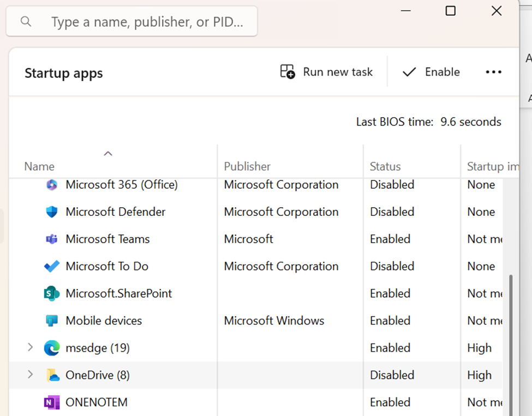
Task: Click None startup impact of Microsoft To Do
Action: pyautogui.click(x=481, y=266)
